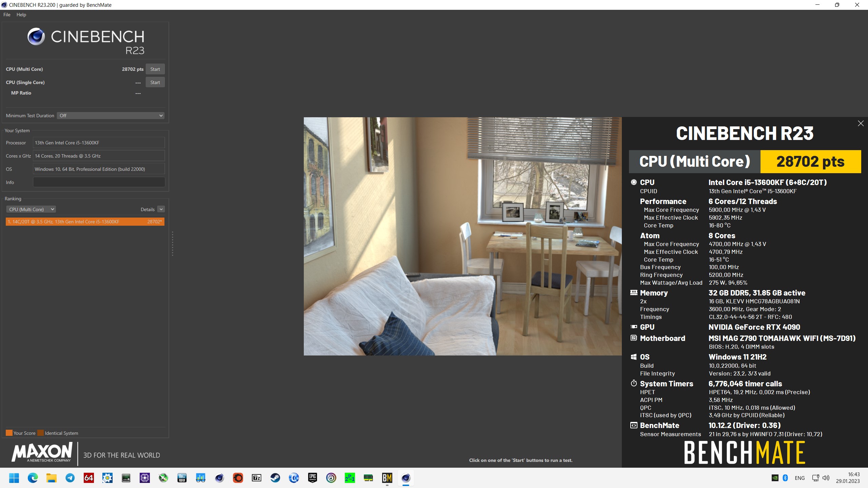
Task: Start the CPU Multi Core test
Action: [x=155, y=69]
